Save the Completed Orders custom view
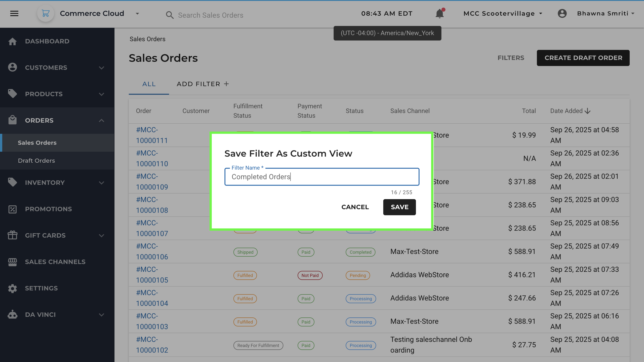The image size is (644, 362). click(399, 207)
